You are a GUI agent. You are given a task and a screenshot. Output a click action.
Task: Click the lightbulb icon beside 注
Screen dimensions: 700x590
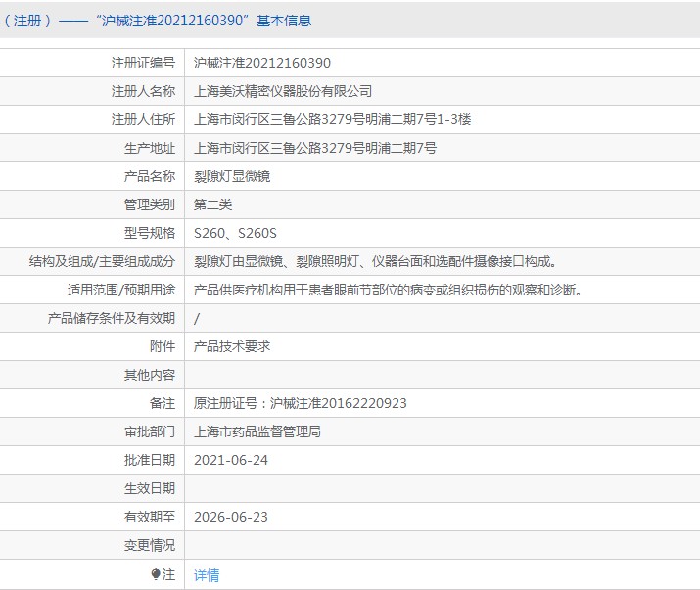(x=156, y=574)
